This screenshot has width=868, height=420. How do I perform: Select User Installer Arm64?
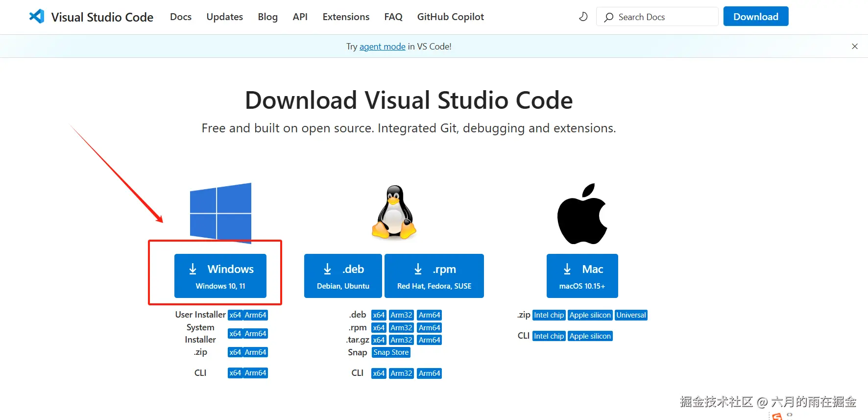[x=255, y=315]
